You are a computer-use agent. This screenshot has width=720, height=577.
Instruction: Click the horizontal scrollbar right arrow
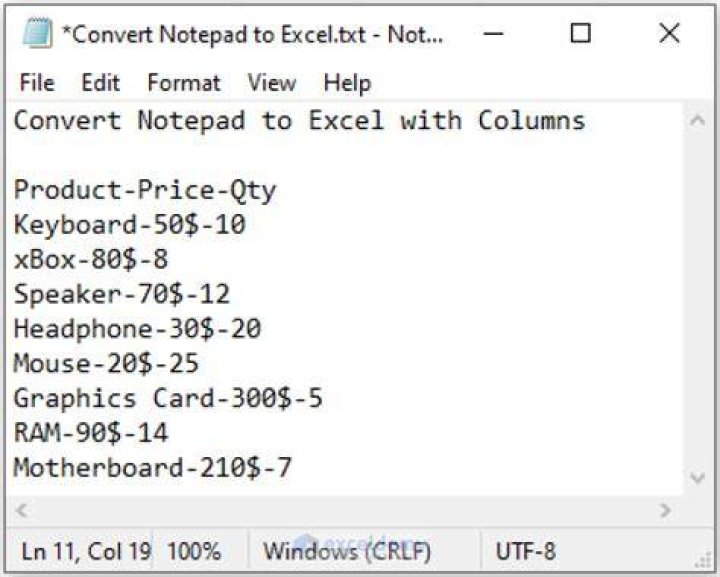click(x=665, y=510)
